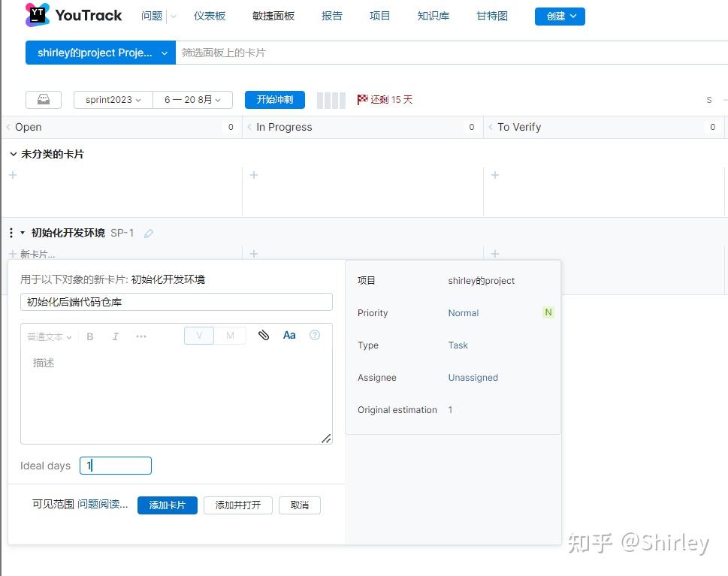Select the Bold formatting icon
The height and width of the screenshot is (576, 728).
coord(89,336)
